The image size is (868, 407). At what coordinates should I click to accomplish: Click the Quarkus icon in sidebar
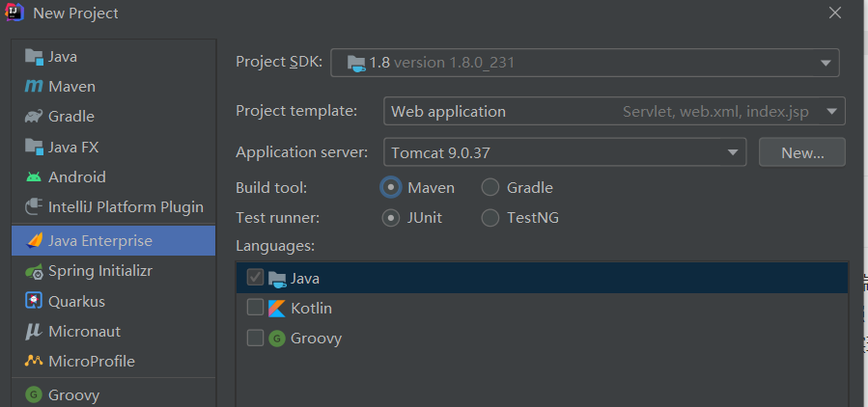click(34, 301)
